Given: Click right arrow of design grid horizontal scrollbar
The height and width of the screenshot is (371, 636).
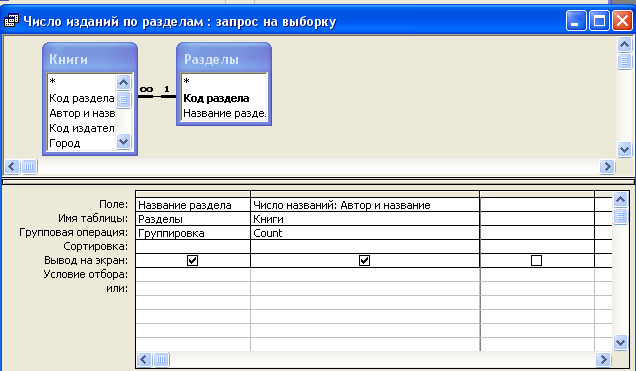Looking at the screenshot, I should pyautogui.click(x=603, y=359).
